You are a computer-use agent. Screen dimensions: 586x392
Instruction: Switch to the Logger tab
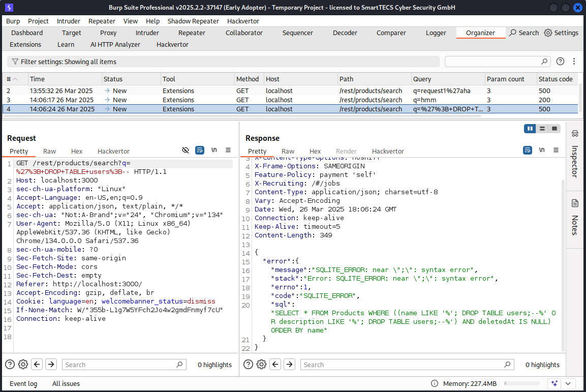(436, 33)
